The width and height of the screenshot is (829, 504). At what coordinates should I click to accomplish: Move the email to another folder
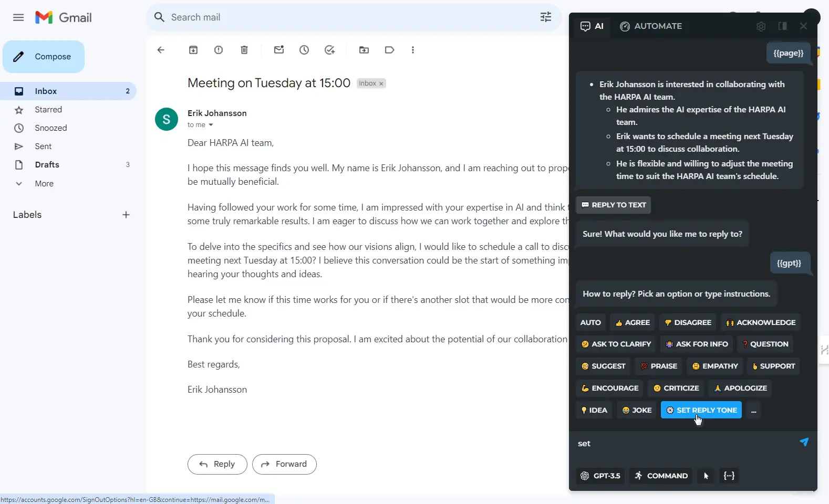364,50
